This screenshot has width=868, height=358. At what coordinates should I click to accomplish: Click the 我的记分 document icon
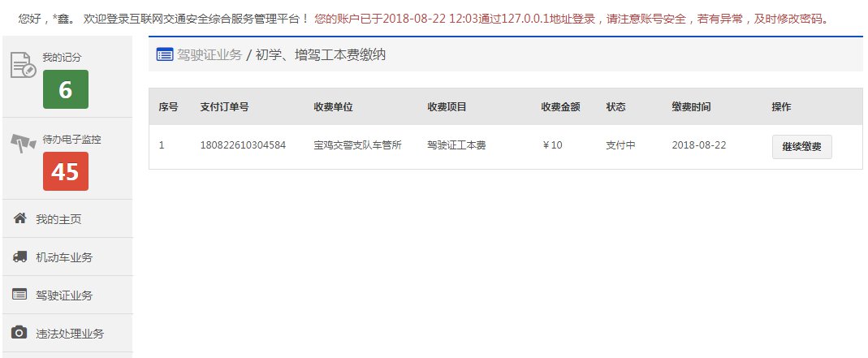pos(24,65)
